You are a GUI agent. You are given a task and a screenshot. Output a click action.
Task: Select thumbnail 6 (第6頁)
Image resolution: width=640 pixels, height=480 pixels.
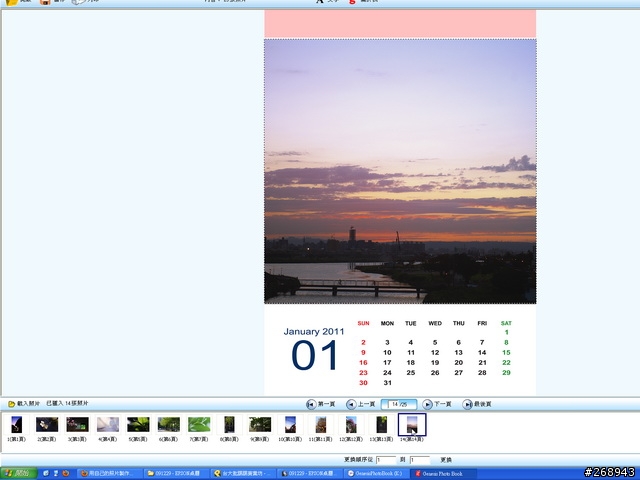169,424
